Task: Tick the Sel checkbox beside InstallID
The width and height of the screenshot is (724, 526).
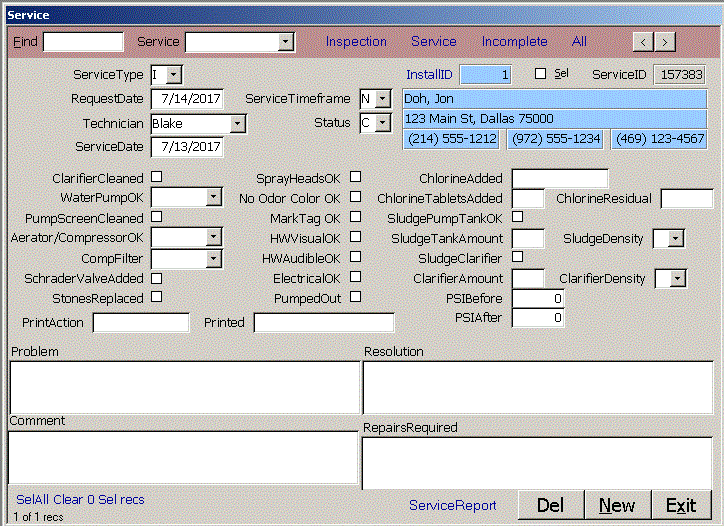Action: click(x=540, y=74)
